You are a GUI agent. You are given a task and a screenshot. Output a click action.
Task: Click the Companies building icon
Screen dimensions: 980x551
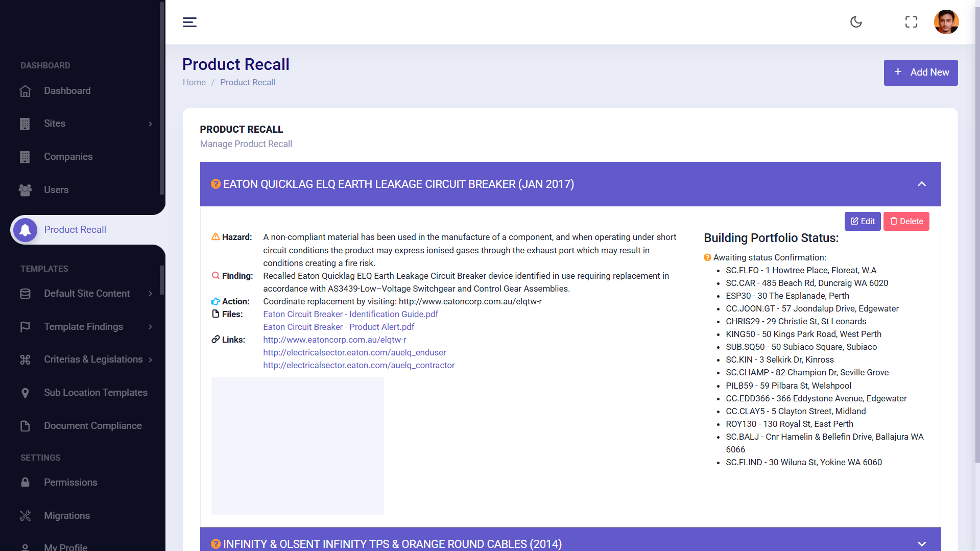click(25, 157)
